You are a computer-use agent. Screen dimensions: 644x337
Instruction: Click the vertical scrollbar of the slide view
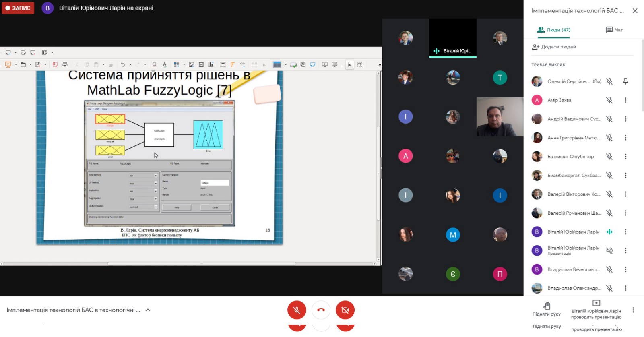[378, 173]
